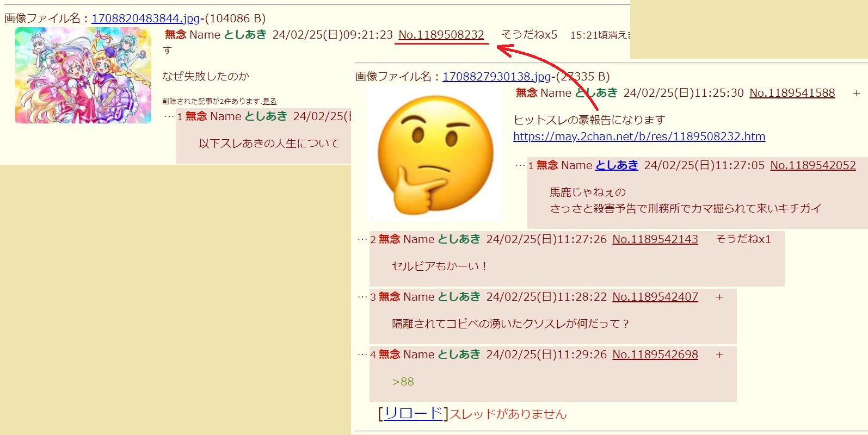The image size is (868, 435).
Task: Click the >88 quote text
Action: (x=403, y=382)
